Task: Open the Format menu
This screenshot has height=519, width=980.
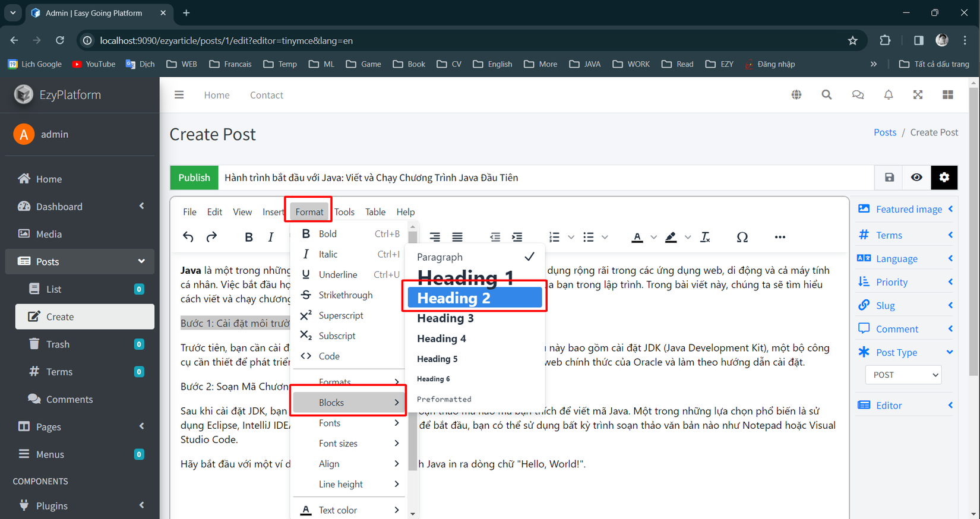Action: tap(309, 212)
